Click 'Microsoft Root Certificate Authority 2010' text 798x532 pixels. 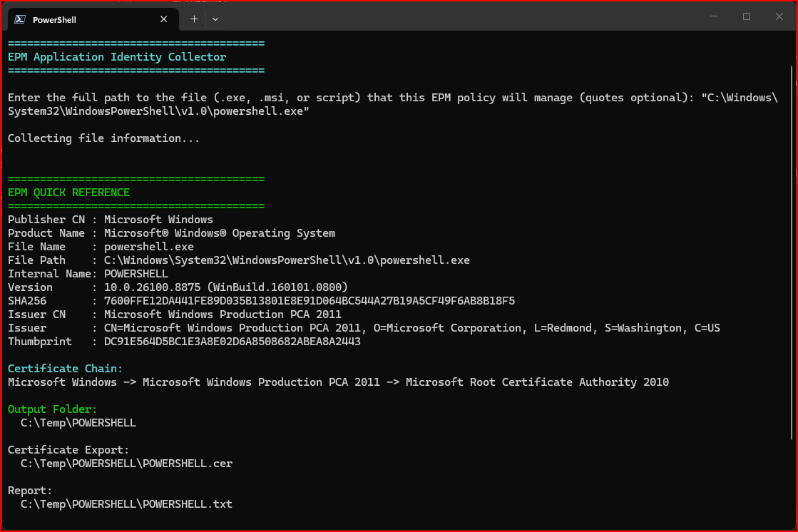coord(537,382)
